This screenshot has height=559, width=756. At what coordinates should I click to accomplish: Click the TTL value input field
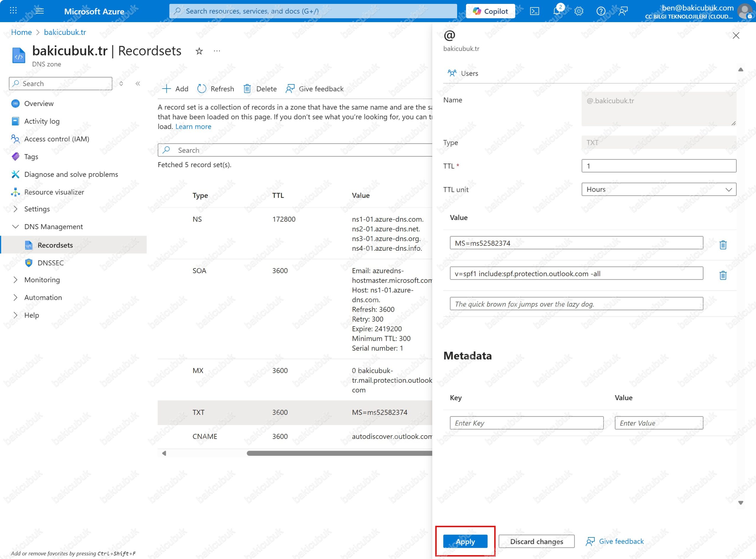pos(659,166)
